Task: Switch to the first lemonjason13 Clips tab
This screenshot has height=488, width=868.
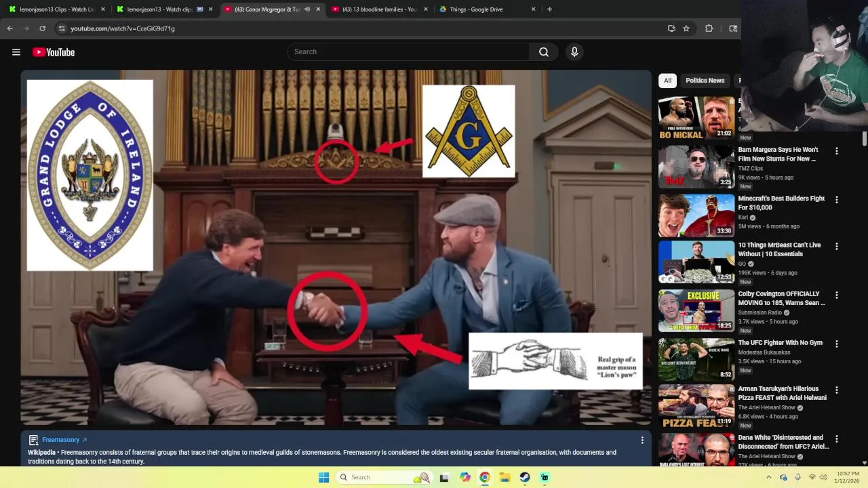Action: (57, 9)
